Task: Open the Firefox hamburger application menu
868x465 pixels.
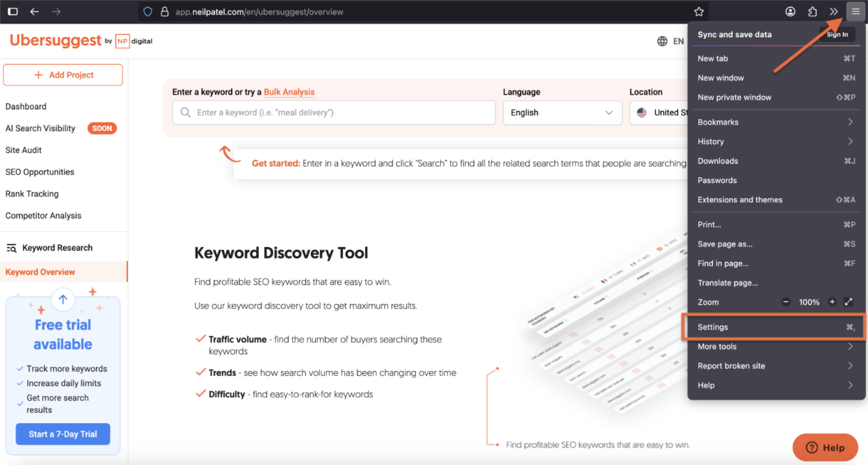Action: [x=855, y=12]
